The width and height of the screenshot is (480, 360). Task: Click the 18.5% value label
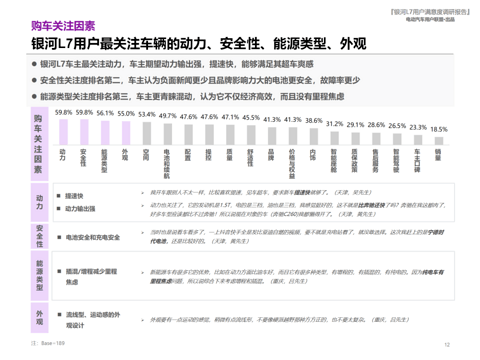tap(439, 130)
